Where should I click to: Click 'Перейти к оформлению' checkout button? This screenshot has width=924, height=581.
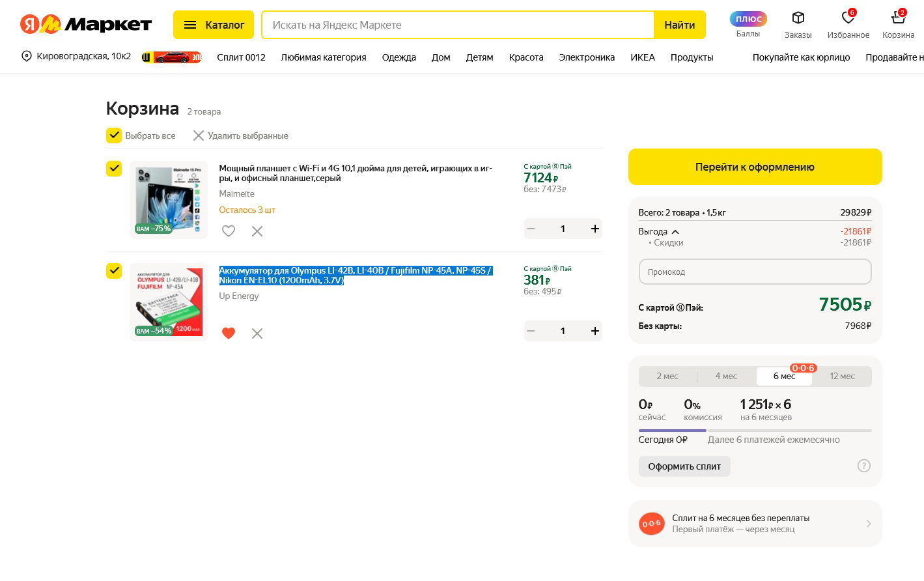tap(755, 167)
